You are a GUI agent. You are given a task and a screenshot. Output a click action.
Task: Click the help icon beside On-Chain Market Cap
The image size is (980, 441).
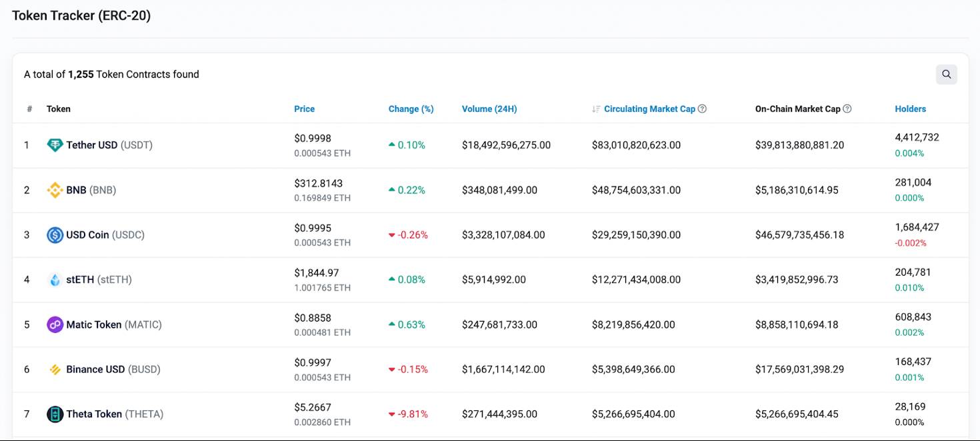tap(847, 109)
